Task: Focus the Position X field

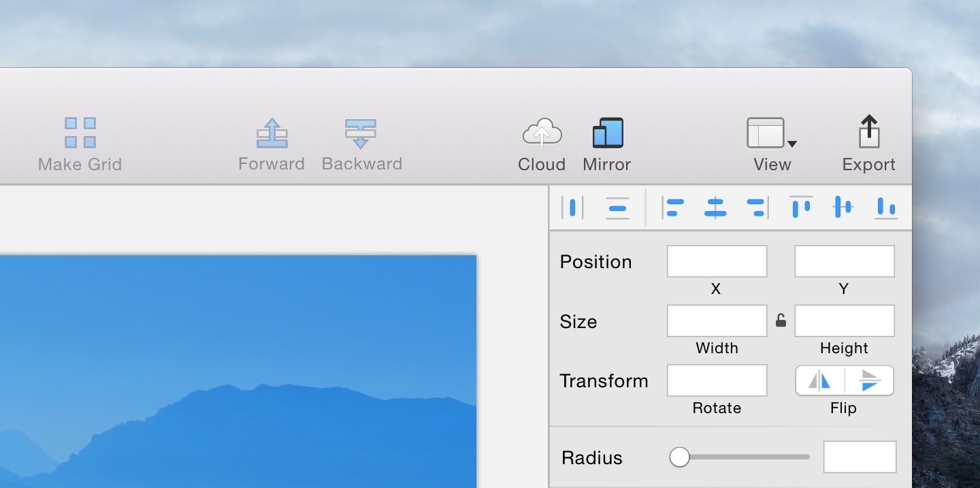Action: pos(717,261)
